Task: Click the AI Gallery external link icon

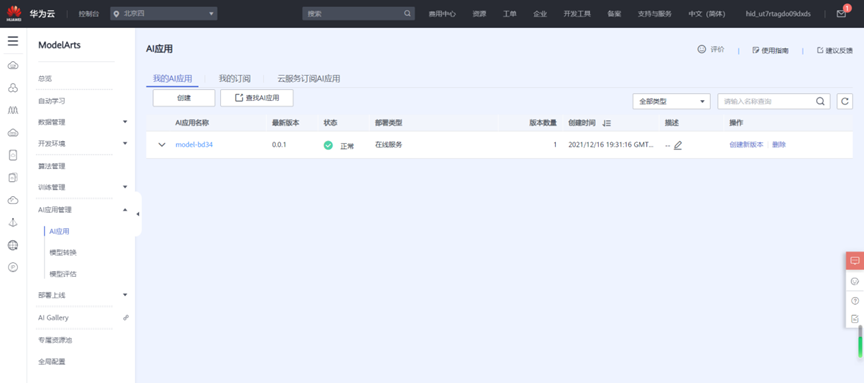Action: (126, 317)
